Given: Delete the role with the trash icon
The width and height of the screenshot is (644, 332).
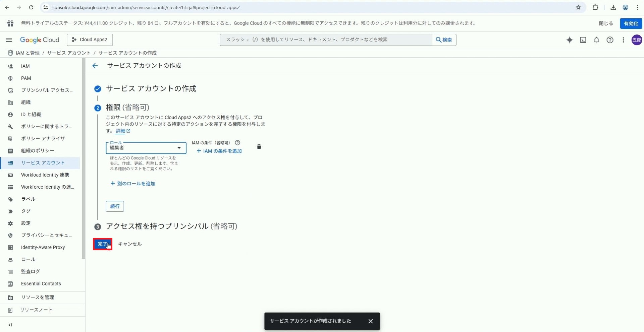Looking at the screenshot, I should (259, 147).
